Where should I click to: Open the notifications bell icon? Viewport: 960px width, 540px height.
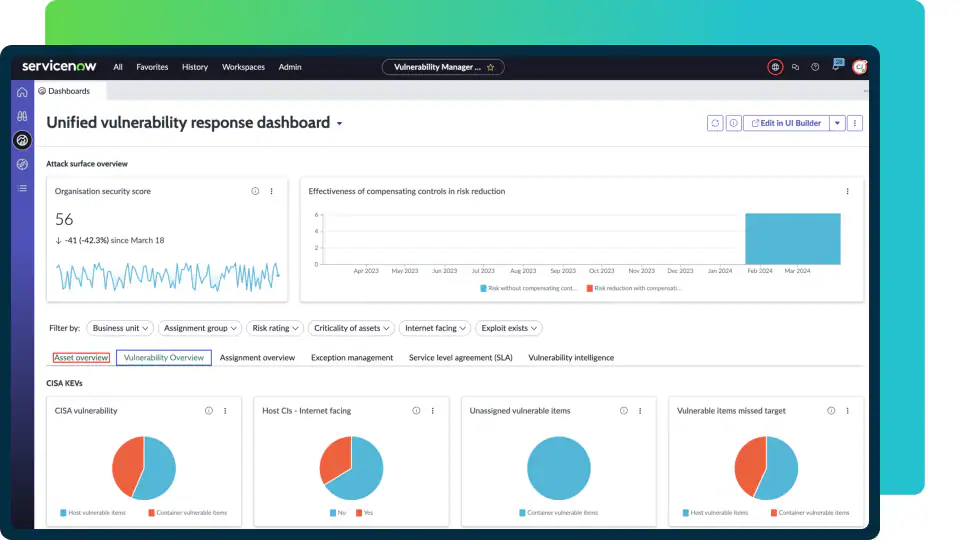click(837, 66)
